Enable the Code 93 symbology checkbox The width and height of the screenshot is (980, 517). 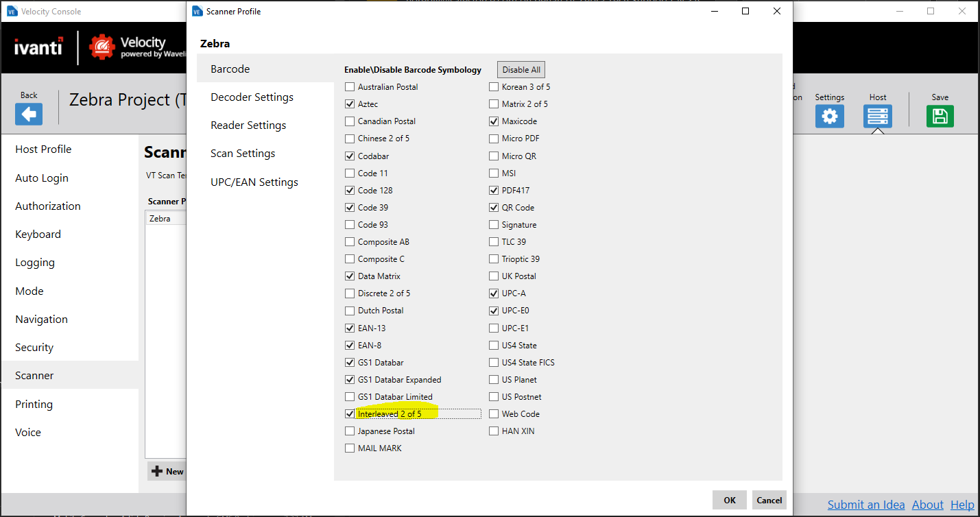point(350,225)
